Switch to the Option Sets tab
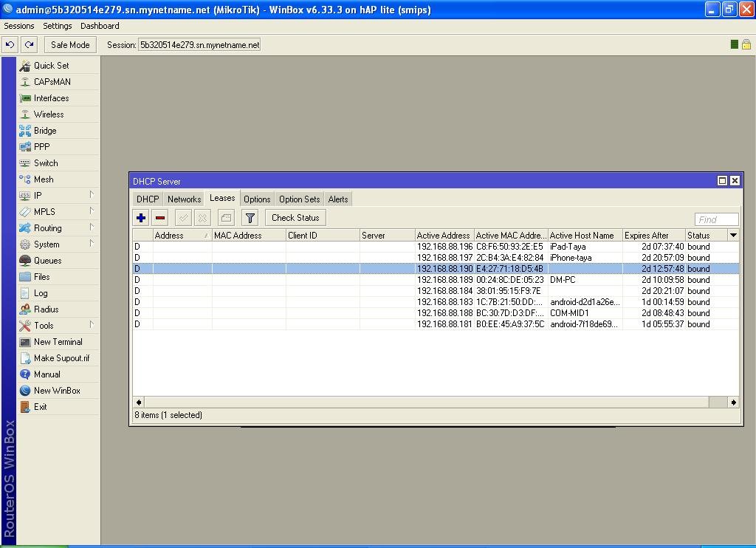Image resolution: width=756 pixels, height=548 pixels. (x=299, y=199)
